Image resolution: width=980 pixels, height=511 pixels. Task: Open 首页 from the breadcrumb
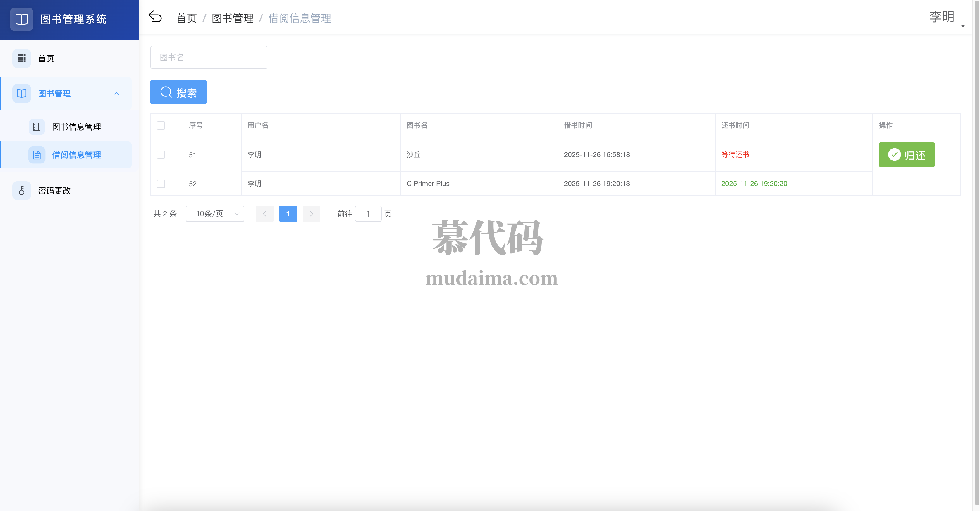tap(186, 18)
